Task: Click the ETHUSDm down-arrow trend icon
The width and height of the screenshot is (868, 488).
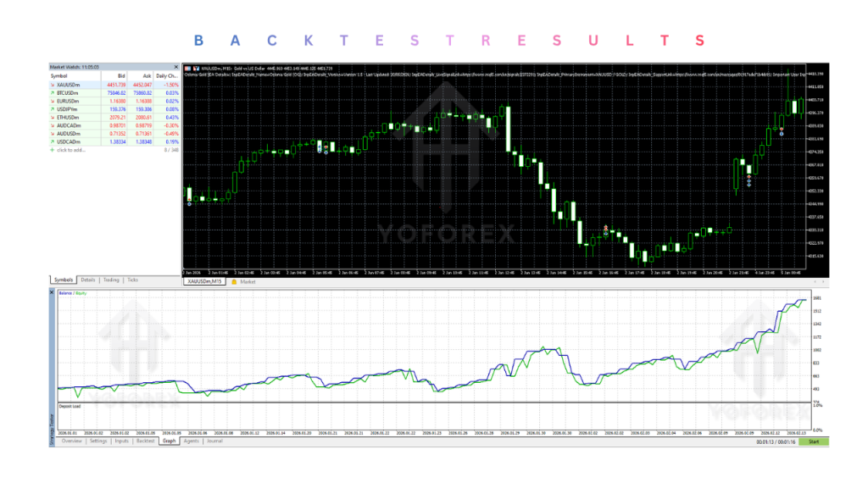Action: pos(53,117)
